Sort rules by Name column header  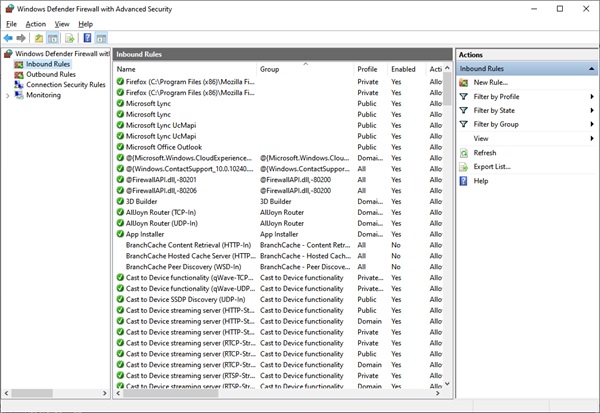coord(185,69)
